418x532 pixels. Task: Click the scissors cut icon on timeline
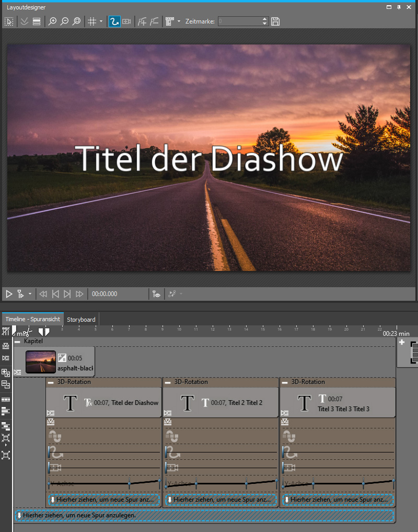coord(28,332)
